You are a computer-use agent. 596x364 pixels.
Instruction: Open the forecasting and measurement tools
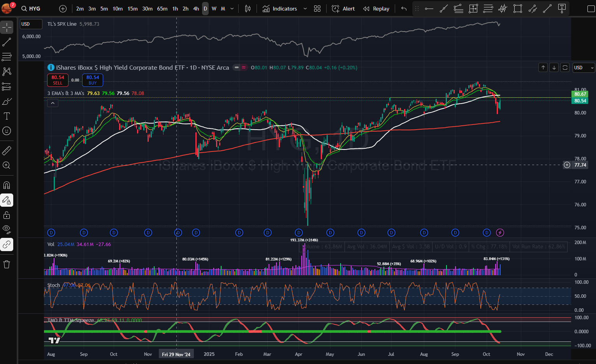pyautogui.click(x=7, y=86)
